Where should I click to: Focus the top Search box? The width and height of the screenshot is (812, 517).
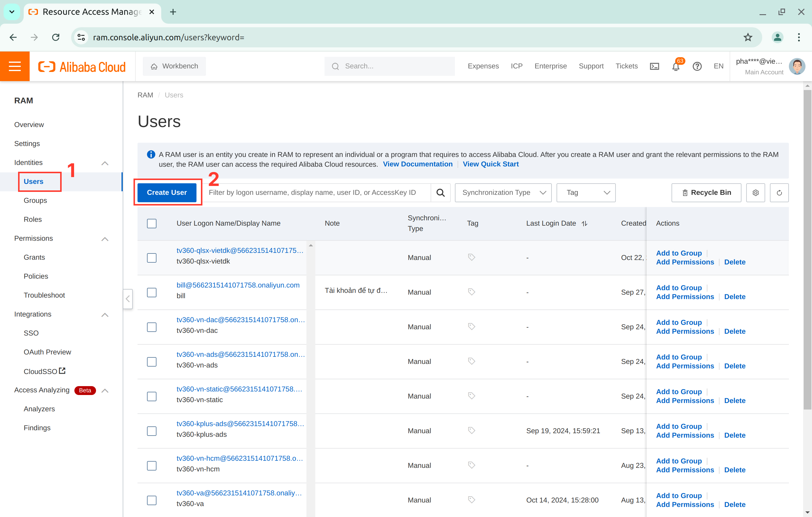click(x=389, y=66)
